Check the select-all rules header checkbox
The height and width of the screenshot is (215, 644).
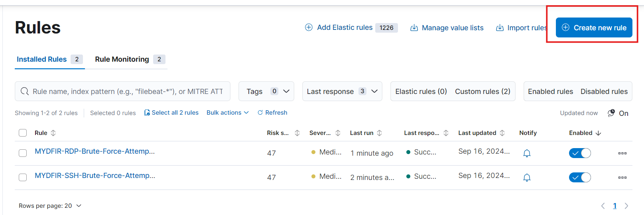coord(23,133)
